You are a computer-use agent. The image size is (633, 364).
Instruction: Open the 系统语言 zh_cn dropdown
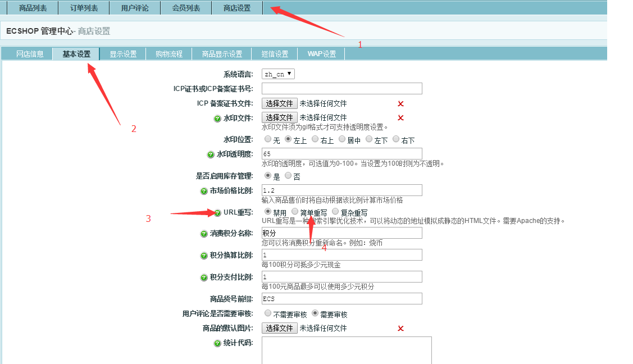(278, 74)
